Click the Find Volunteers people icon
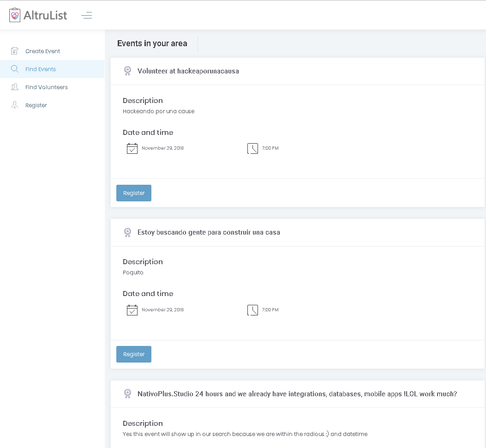The height and width of the screenshot is (448, 486). coord(15,87)
